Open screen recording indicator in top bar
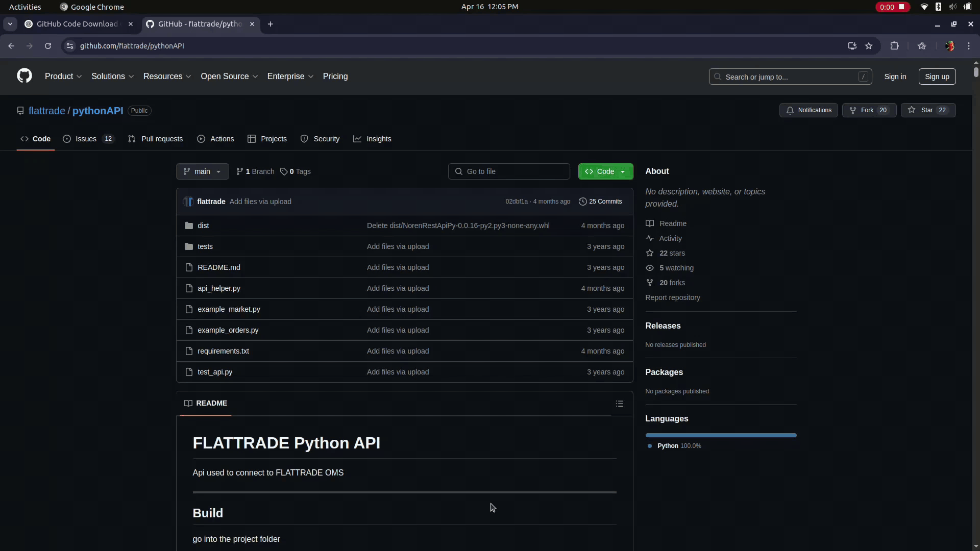 (x=892, y=7)
